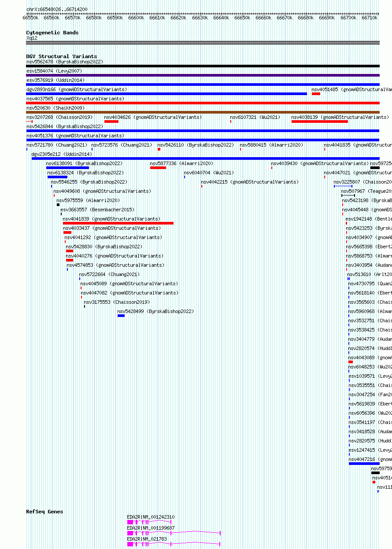Click the nsv4034626 variant label
The width and height of the screenshot is (392, 549).
tap(153, 117)
